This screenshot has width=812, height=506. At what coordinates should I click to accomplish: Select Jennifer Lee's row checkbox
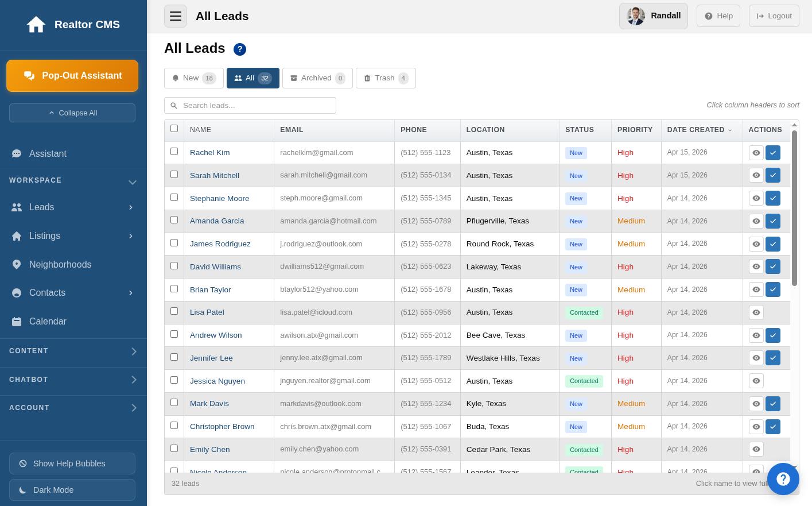point(174,357)
